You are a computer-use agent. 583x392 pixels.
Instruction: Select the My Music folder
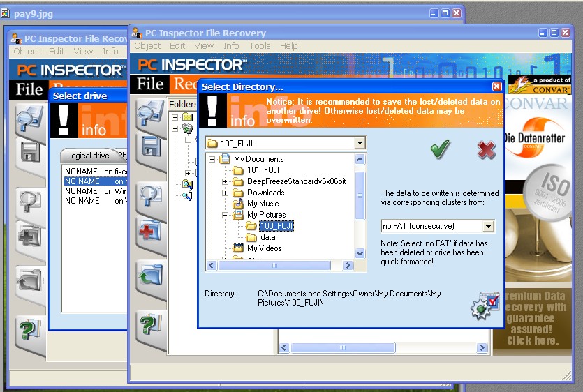click(263, 204)
